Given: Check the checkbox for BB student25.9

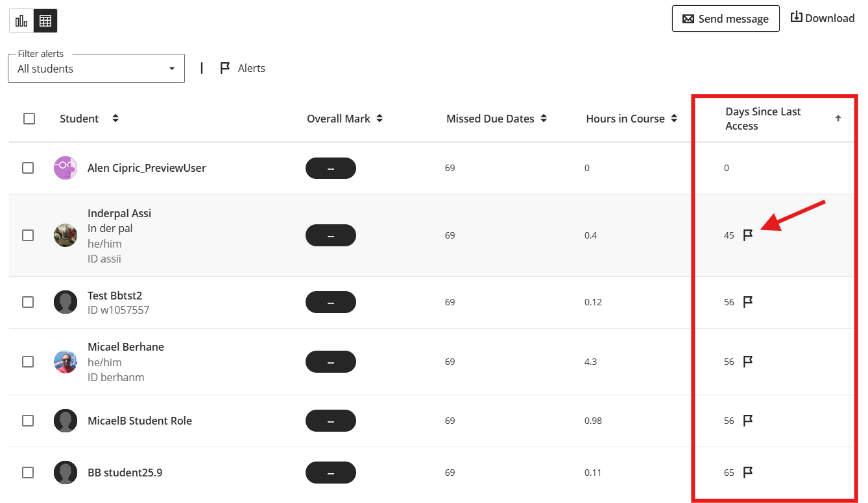Looking at the screenshot, I should (x=28, y=472).
